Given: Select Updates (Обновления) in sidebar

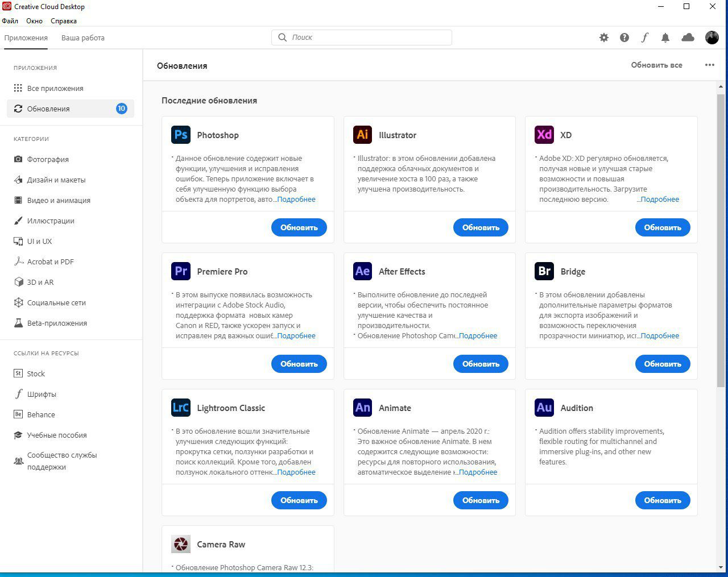Looking at the screenshot, I should 71,109.
